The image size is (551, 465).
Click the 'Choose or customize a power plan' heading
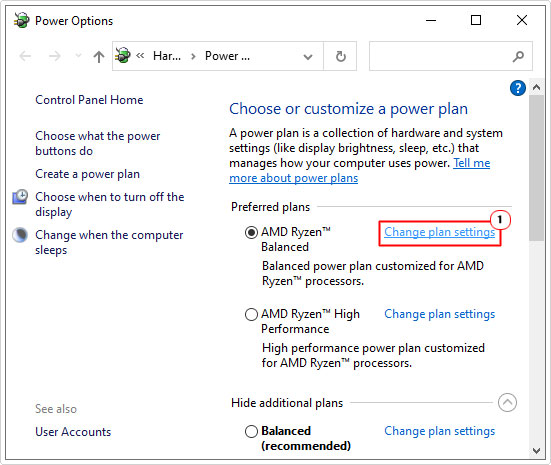click(x=348, y=109)
